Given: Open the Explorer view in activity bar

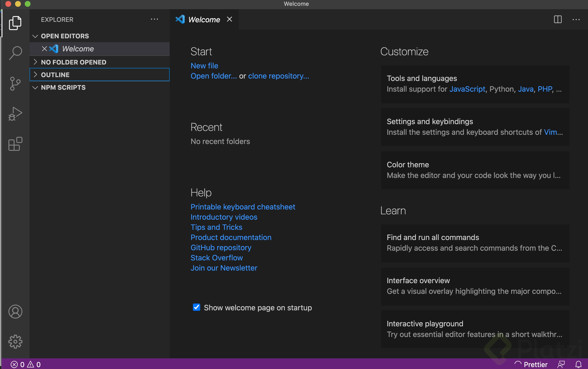Looking at the screenshot, I should pyautogui.click(x=15, y=23).
